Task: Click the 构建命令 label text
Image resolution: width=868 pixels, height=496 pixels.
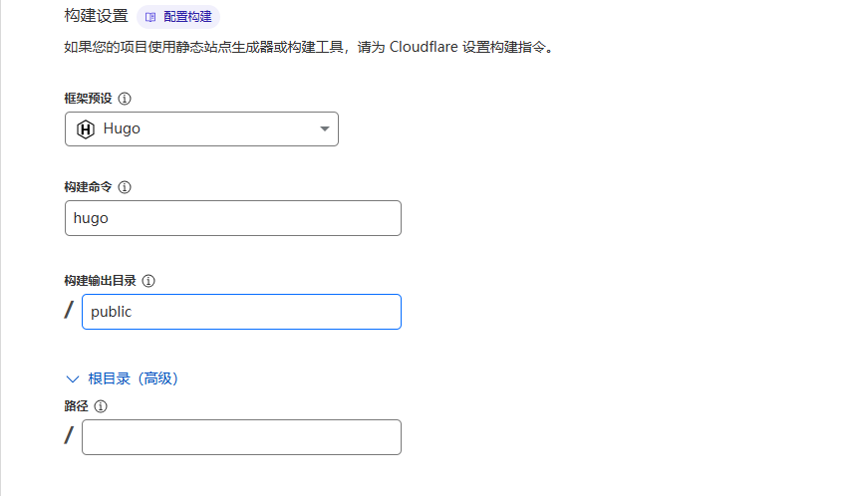Action: coord(88,187)
